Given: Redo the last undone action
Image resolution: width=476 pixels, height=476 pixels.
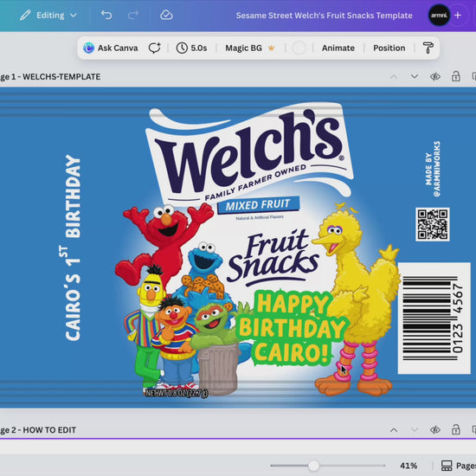Looking at the screenshot, I should pos(133,15).
